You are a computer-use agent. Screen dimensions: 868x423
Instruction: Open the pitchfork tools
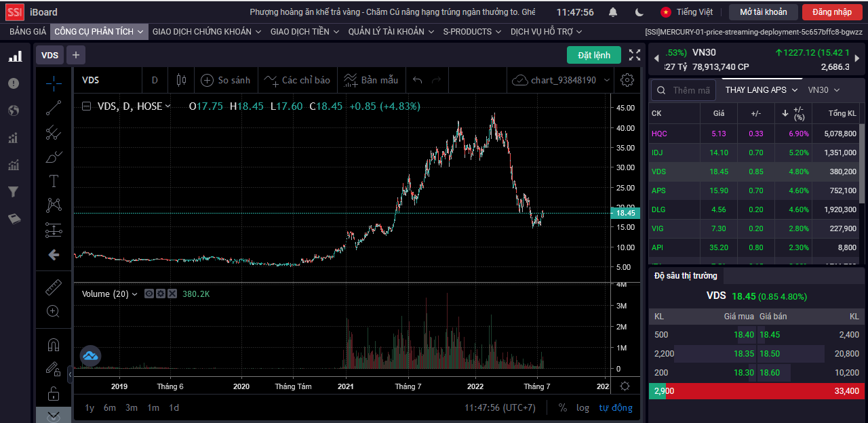click(54, 133)
